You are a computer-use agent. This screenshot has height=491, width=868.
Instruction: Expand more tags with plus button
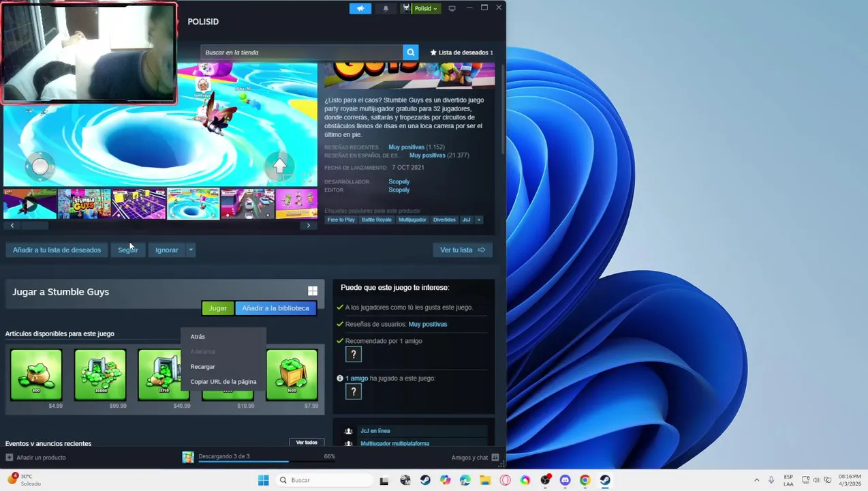[x=479, y=220]
